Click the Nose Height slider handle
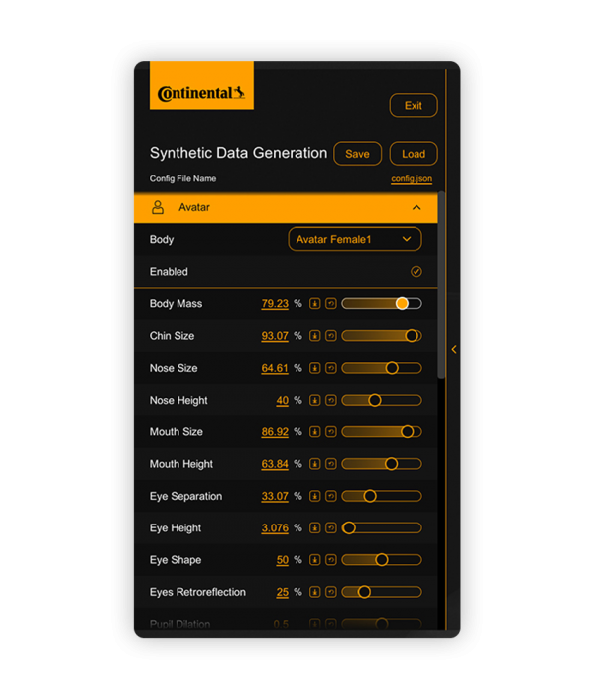Image resolution: width=595 pixels, height=700 pixels. [375, 401]
